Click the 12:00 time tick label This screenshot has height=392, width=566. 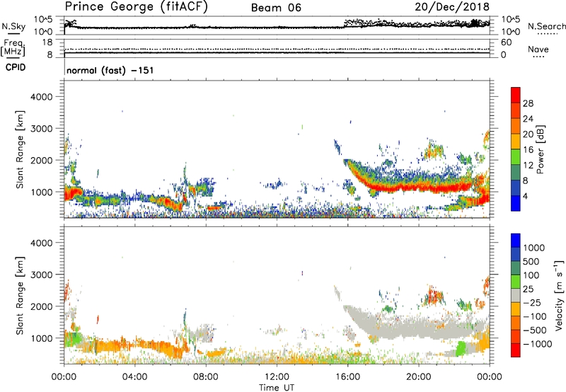point(277,377)
